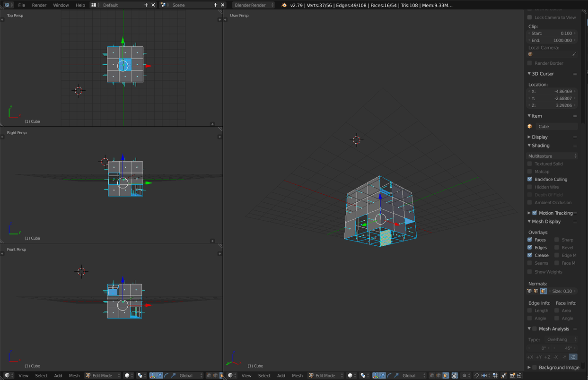Click the Cube item name field
Image resolution: width=588 pixels, height=380 pixels.
point(557,126)
